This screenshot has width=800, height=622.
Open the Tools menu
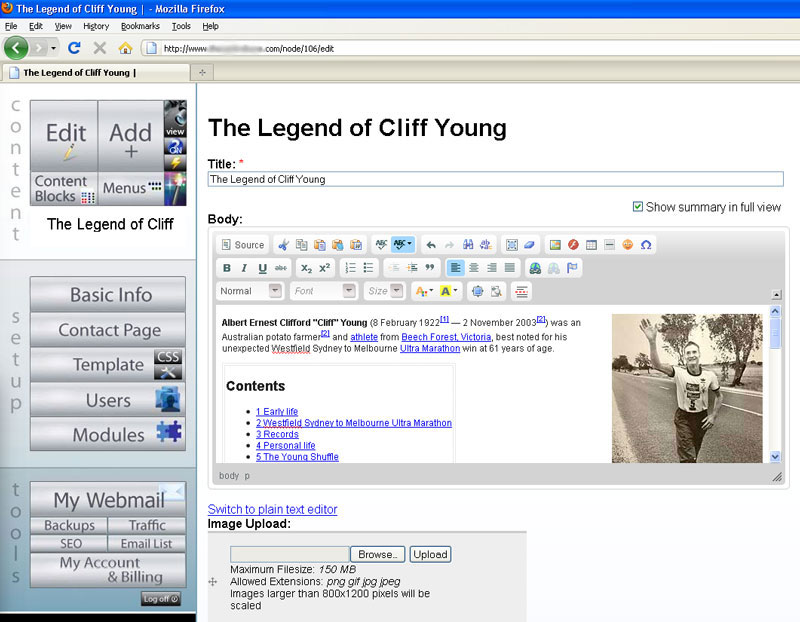[x=181, y=26]
